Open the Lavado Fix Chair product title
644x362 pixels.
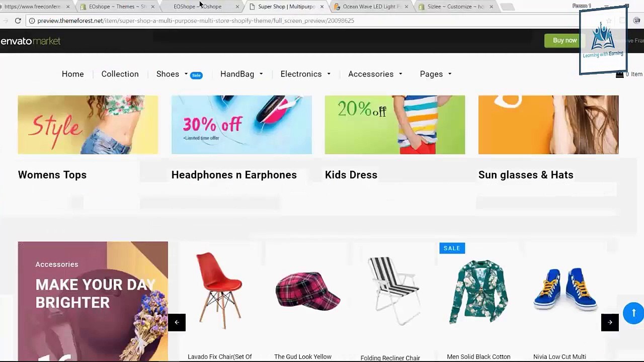[x=220, y=357]
